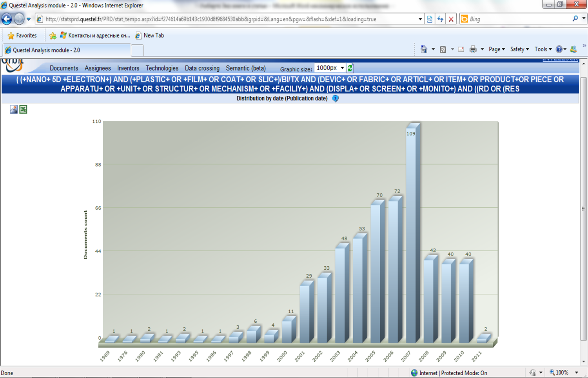
Task: Expand the address bar history dropdown
Action: pyautogui.click(x=420, y=19)
